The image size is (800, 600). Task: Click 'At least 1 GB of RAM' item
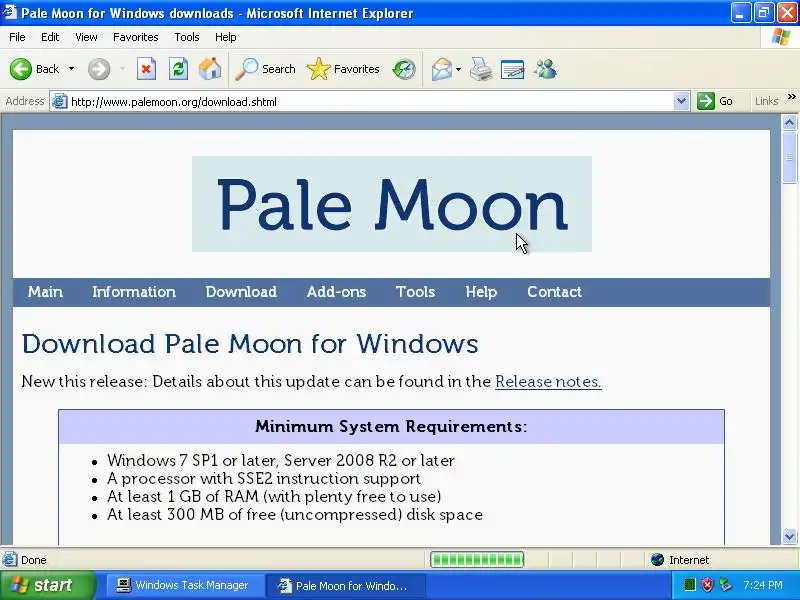[274, 496]
